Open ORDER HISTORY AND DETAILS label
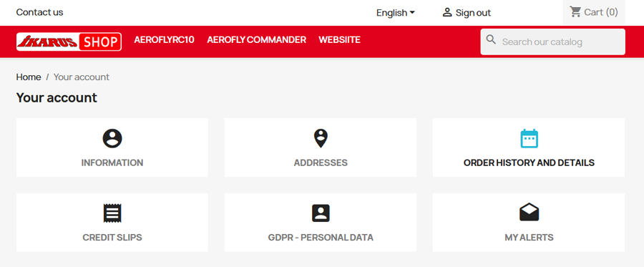The height and width of the screenshot is (267, 644). click(529, 162)
